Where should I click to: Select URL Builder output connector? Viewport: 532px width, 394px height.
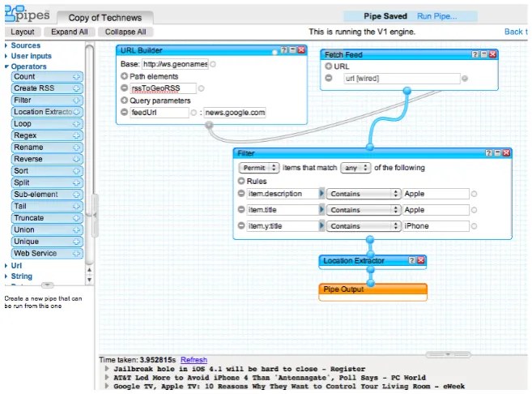210,125
